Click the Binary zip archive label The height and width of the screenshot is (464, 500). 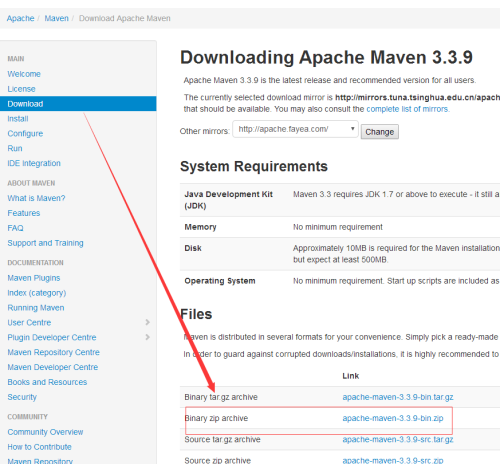pyautogui.click(x=216, y=418)
